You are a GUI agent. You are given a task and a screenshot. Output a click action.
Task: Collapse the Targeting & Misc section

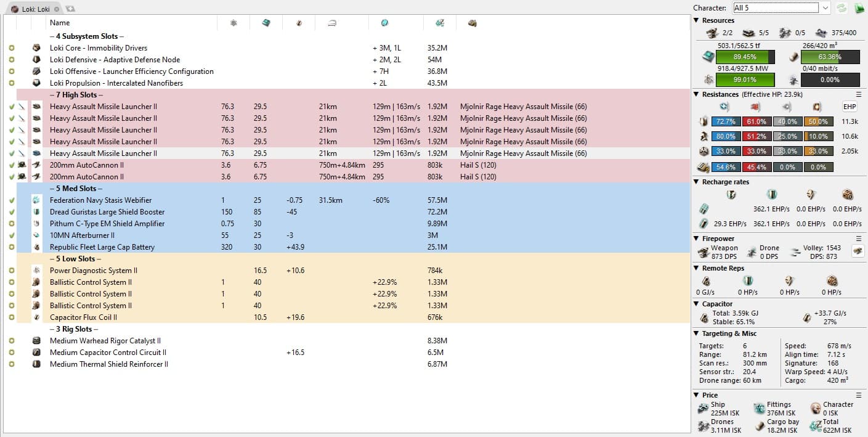[696, 333]
